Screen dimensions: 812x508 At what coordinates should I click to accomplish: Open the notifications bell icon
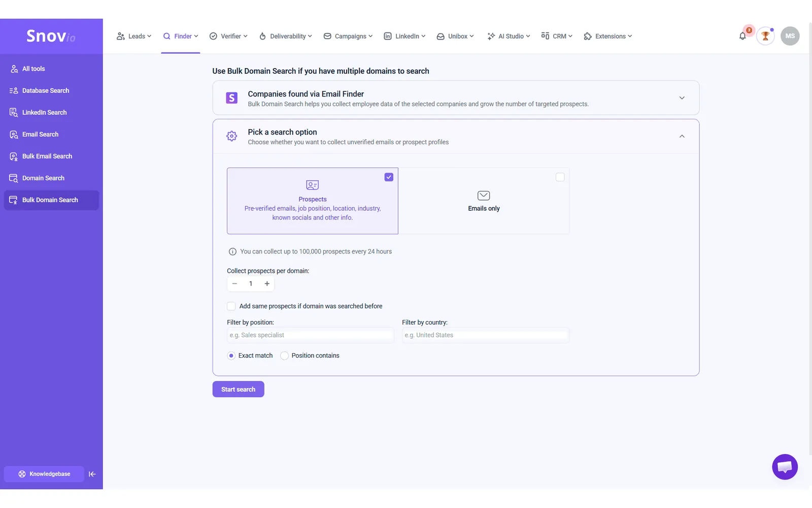pos(742,36)
